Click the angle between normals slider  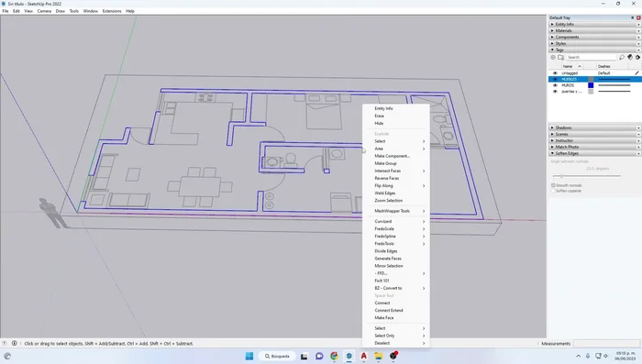point(587,176)
